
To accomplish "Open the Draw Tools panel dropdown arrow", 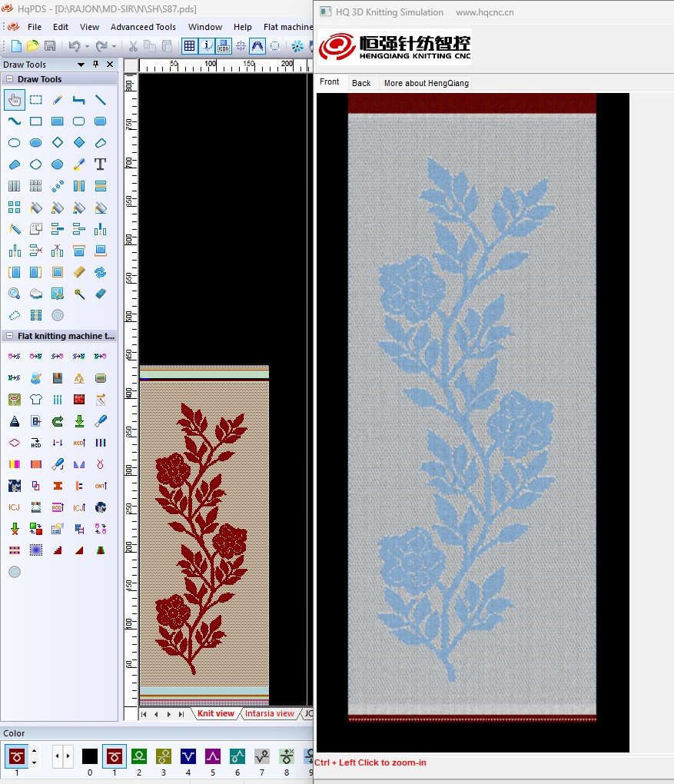I will 83,65.
